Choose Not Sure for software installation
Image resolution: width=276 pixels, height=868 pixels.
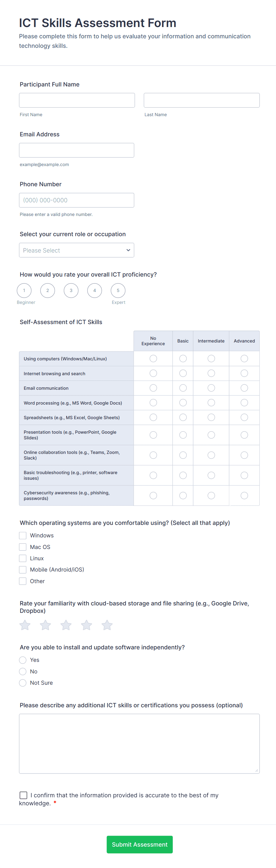(x=23, y=683)
